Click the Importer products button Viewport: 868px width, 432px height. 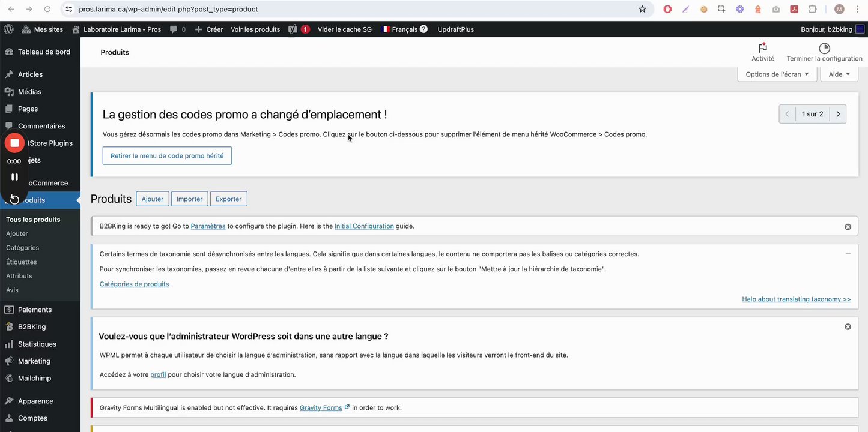click(189, 199)
